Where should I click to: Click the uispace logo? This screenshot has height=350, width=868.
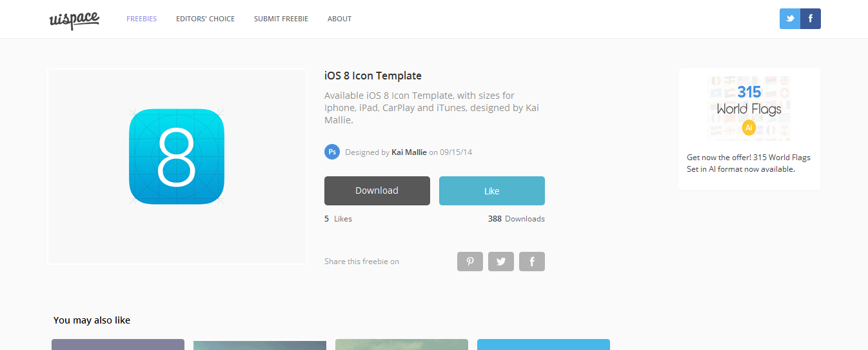click(x=74, y=20)
